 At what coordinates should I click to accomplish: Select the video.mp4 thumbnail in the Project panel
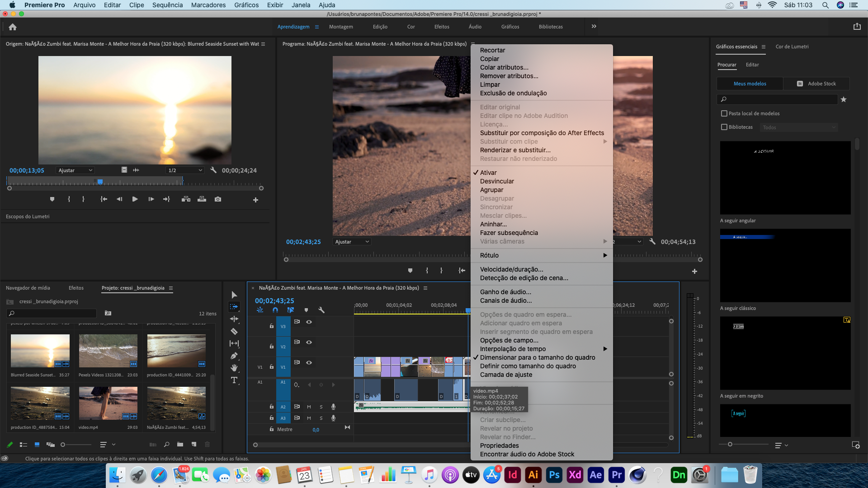(108, 403)
